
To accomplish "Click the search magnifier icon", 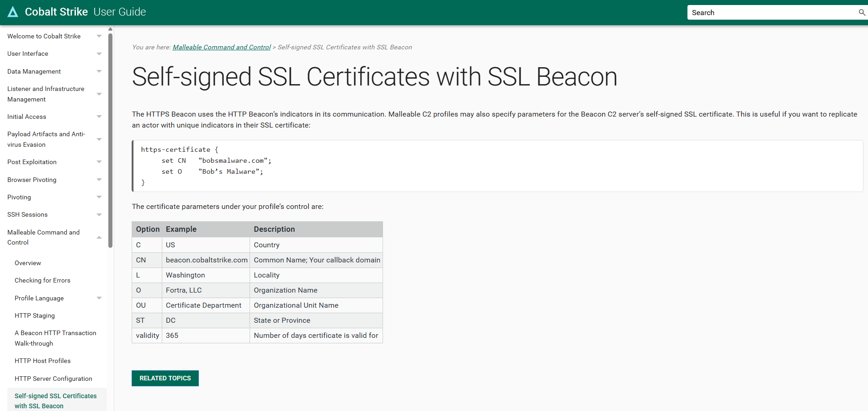I will point(862,12).
